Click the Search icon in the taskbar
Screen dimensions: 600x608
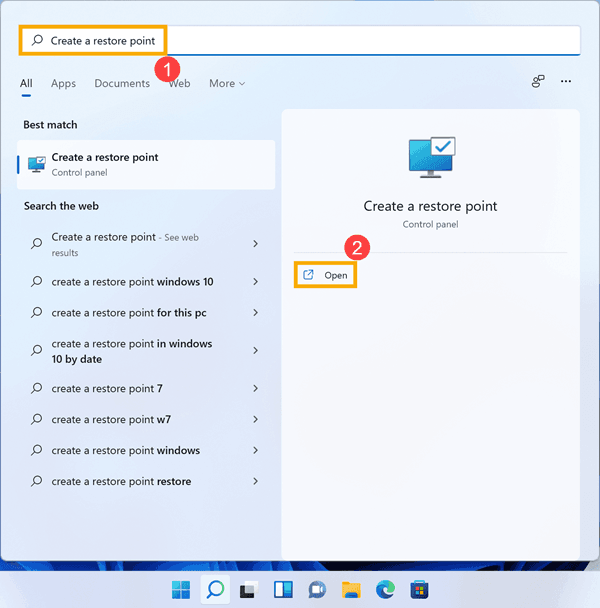click(x=215, y=590)
